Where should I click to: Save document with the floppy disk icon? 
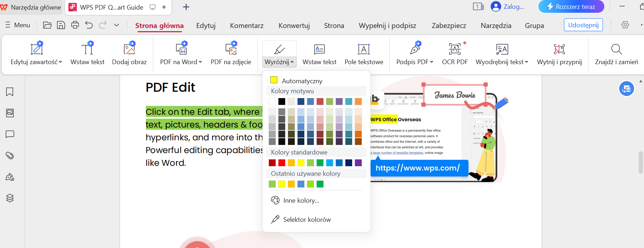click(61, 25)
